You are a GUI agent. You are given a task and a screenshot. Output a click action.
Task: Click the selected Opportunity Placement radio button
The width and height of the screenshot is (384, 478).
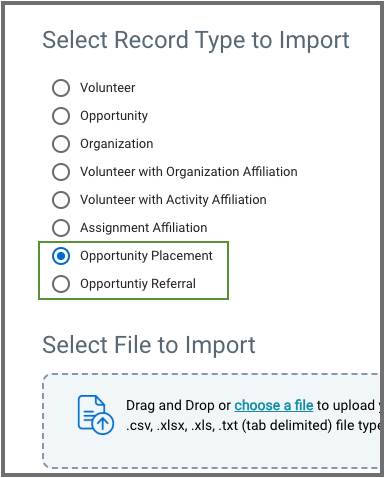(x=61, y=256)
